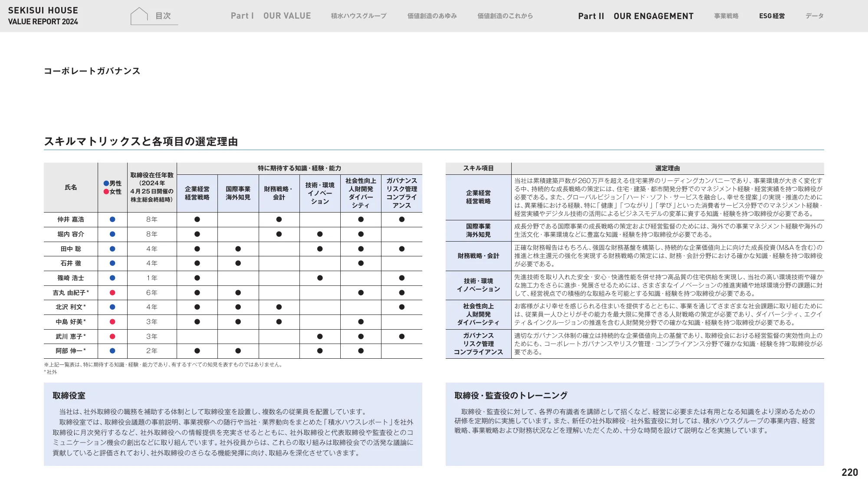Screen dimensions: 868x488
Task: Click the コーポレートガバナンス section label
Action: (92, 70)
